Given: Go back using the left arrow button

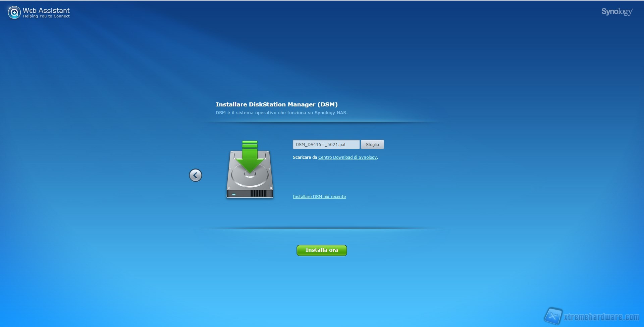Looking at the screenshot, I should [196, 175].
